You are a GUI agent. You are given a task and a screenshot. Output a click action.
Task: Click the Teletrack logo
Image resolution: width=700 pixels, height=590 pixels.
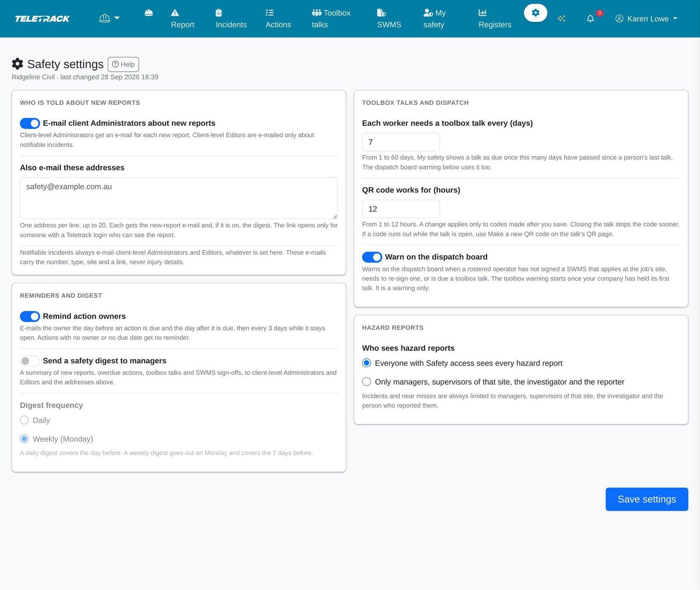[42, 19]
